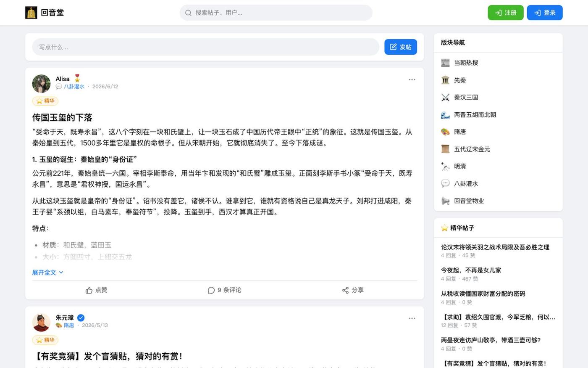Open the post title 传国玉玺的下落

tap(62, 117)
